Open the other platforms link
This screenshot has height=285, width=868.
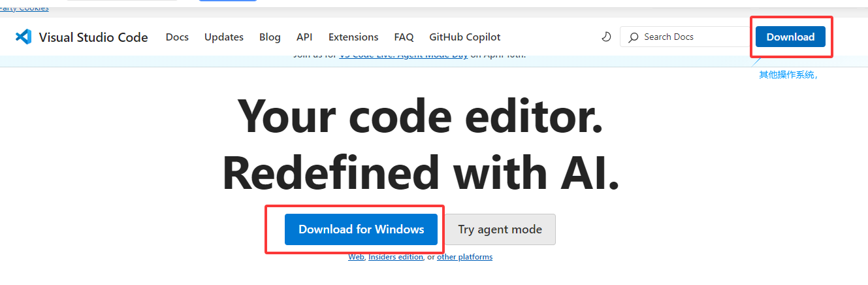click(464, 257)
